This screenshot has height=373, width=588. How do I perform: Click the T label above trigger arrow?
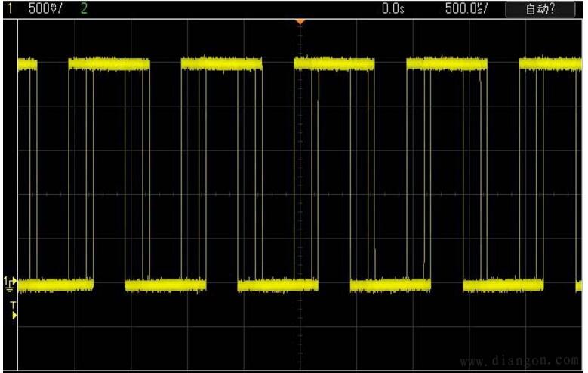coord(13,304)
